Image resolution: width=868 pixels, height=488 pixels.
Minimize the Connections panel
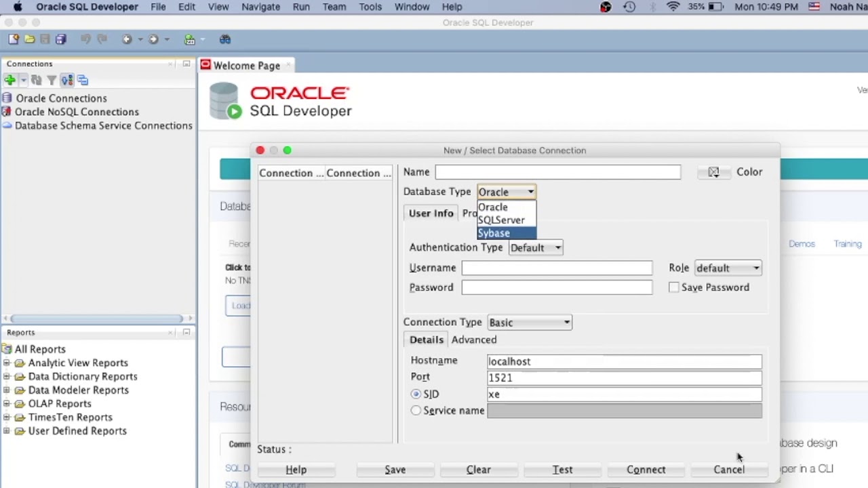[x=186, y=64]
